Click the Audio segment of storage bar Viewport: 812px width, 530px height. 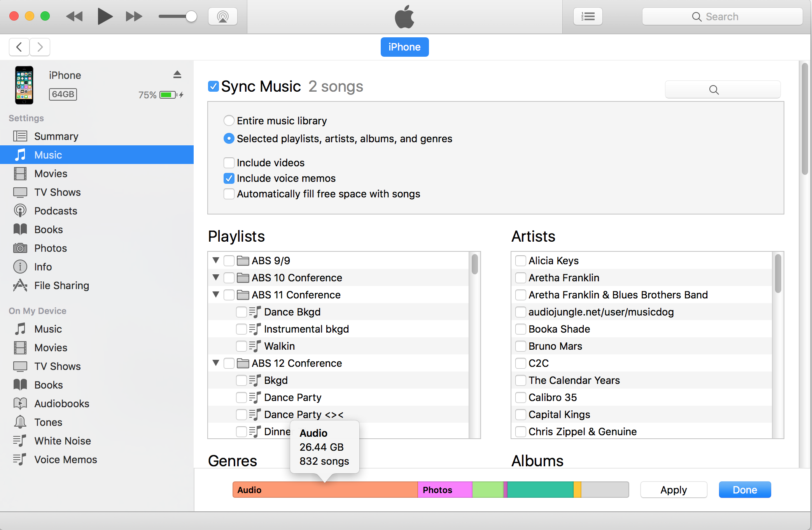(x=325, y=490)
